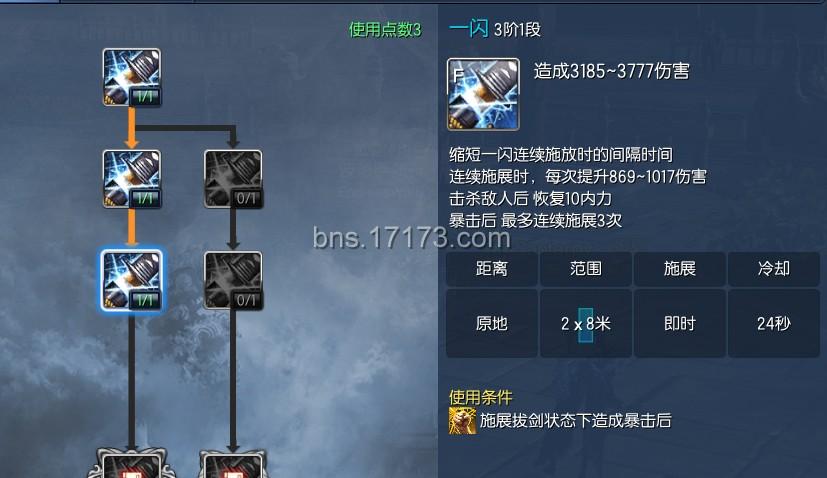Click the golden tiger condition icon
Image resolution: width=827 pixels, height=478 pixels.
pyautogui.click(x=462, y=420)
